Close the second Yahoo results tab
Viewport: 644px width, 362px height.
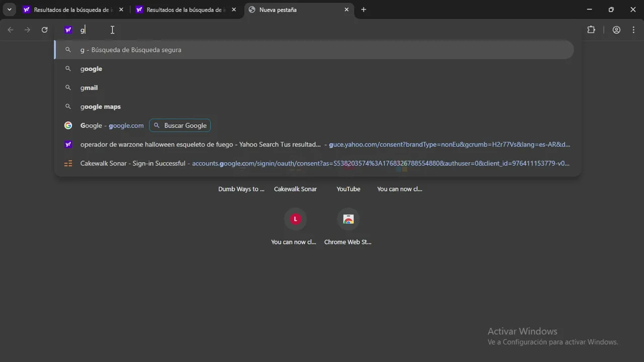pyautogui.click(x=234, y=10)
